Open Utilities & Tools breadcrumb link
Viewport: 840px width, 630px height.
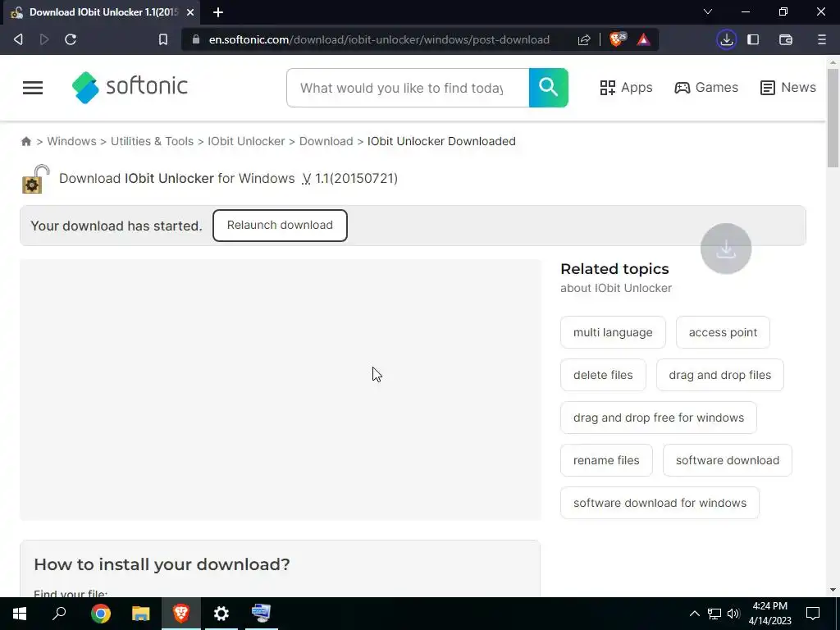pyautogui.click(x=152, y=141)
